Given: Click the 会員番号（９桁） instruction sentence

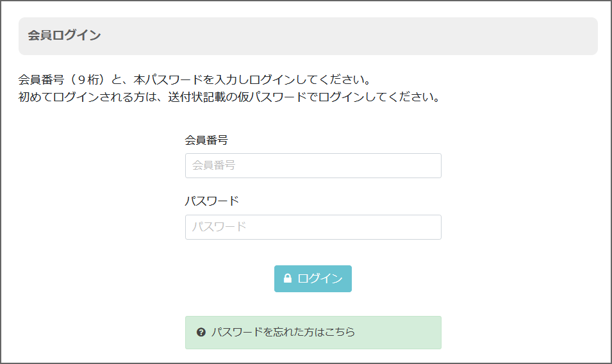Looking at the screenshot, I should pos(194,80).
